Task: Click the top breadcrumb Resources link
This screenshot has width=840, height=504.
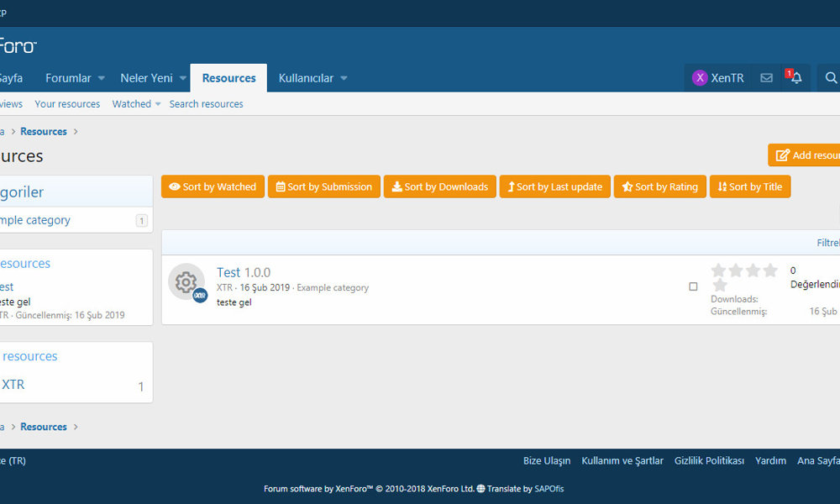Action: pos(44,131)
